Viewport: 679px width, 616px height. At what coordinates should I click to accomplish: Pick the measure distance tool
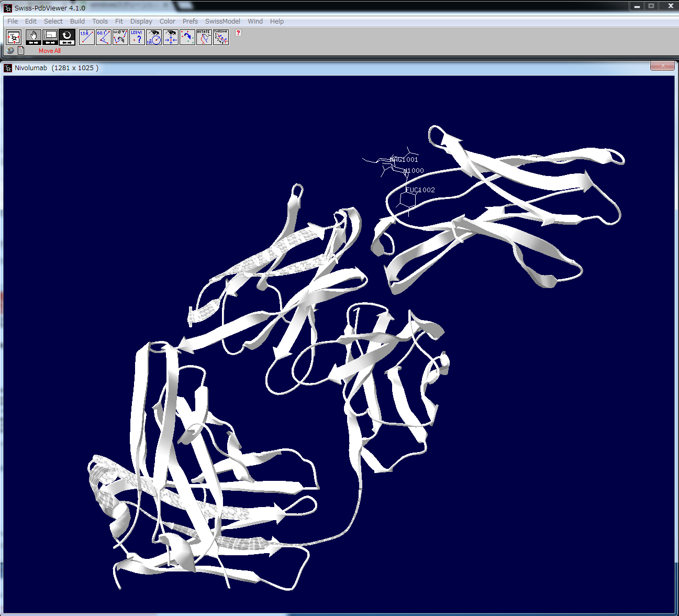(x=87, y=37)
